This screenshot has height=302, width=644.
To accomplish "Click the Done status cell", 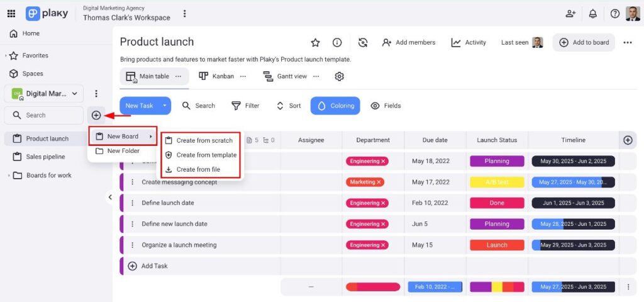I will point(497,203).
